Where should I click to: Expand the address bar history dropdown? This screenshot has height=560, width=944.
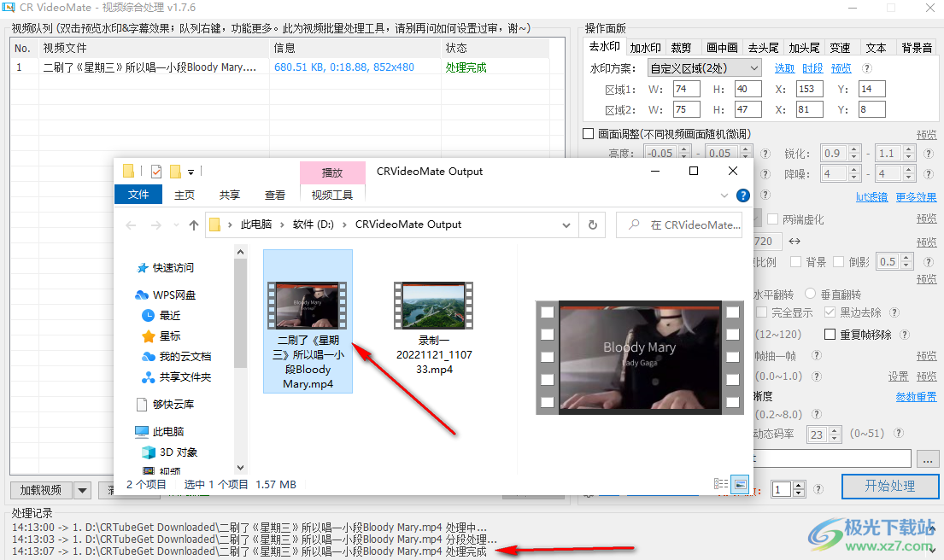(x=566, y=225)
